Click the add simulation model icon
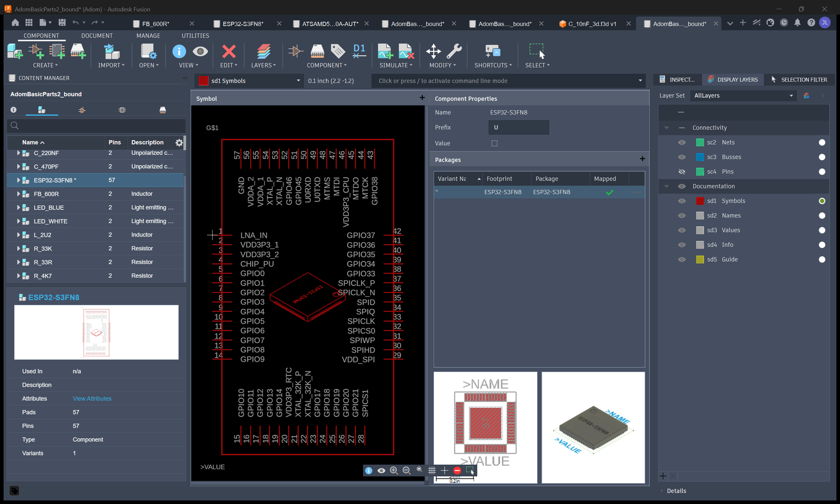840x504 pixels. point(385,51)
